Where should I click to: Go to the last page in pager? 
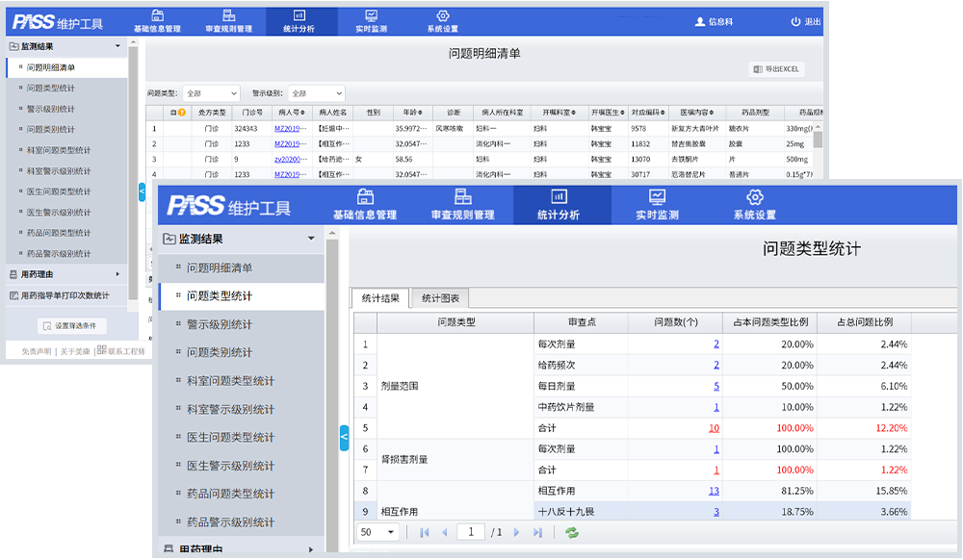537,532
